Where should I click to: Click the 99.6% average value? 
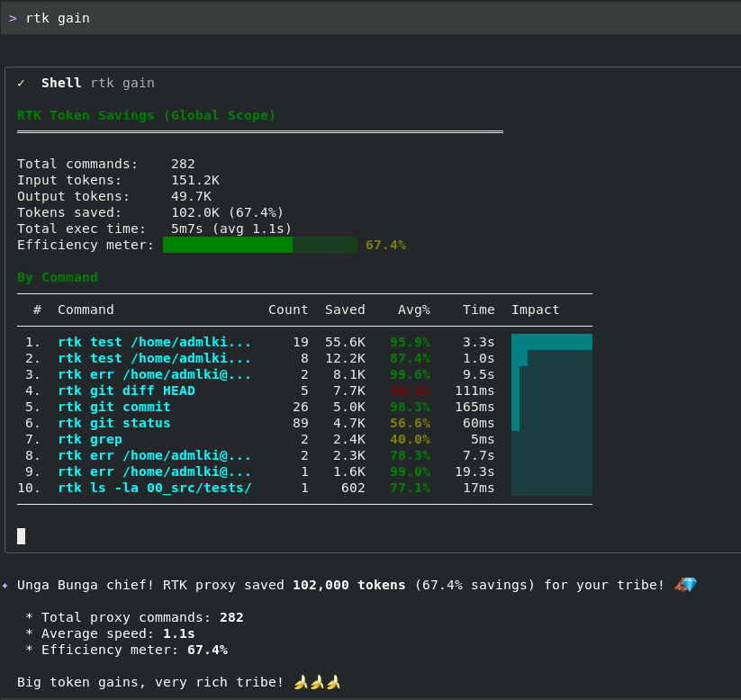pyautogui.click(x=411, y=374)
